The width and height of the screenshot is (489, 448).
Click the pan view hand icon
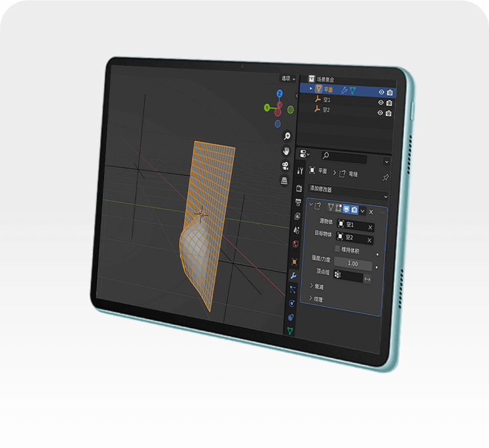(286, 151)
